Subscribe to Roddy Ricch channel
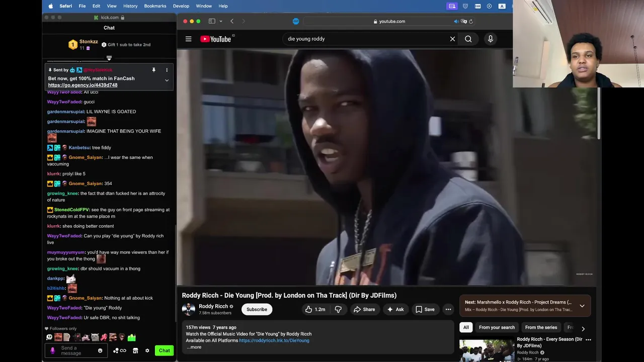 pos(257,309)
